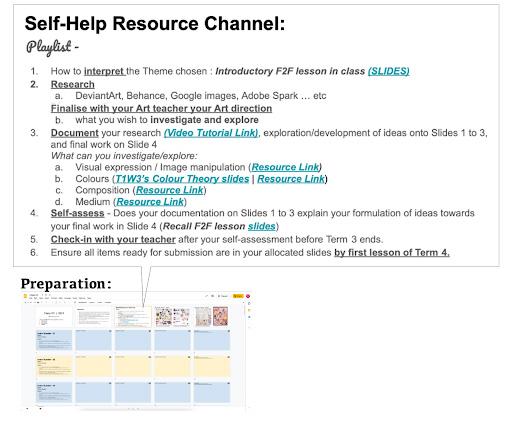Open the Composition Resource Link
This screenshot has width=512, height=422.
(170, 190)
